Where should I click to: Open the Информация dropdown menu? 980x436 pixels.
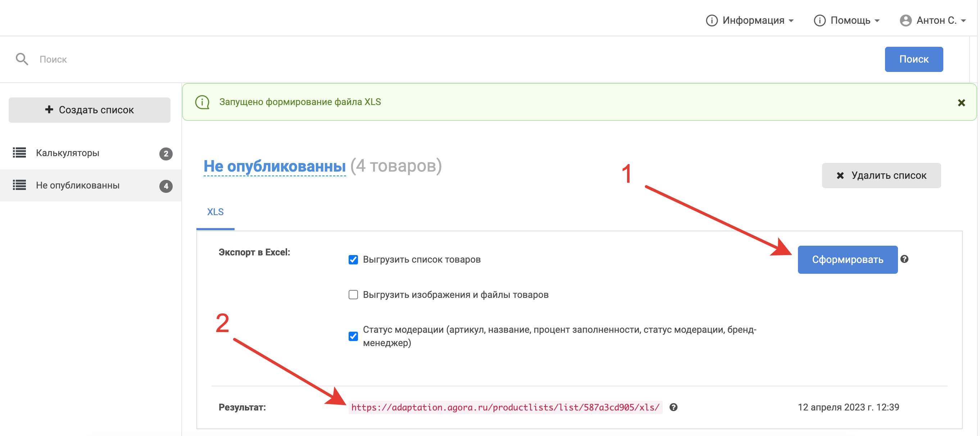coord(750,21)
